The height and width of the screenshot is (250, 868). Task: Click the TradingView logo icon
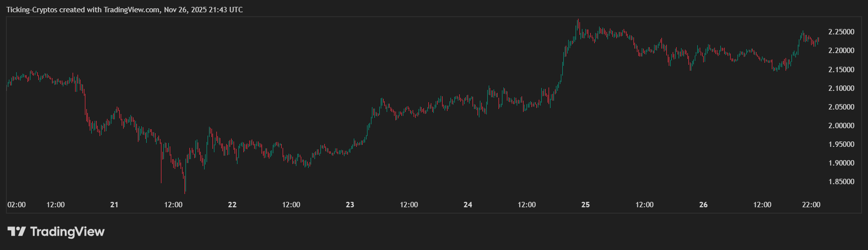tap(16, 231)
